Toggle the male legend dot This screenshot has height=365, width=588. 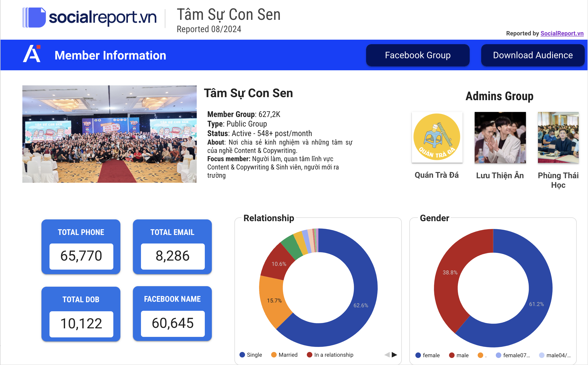tap(452, 355)
